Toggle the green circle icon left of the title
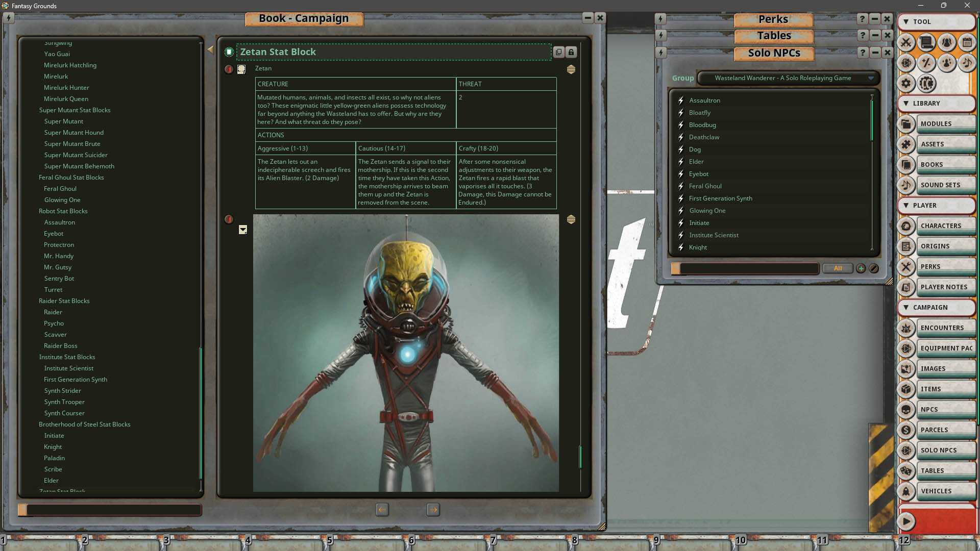980x551 pixels. tap(229, 52)
